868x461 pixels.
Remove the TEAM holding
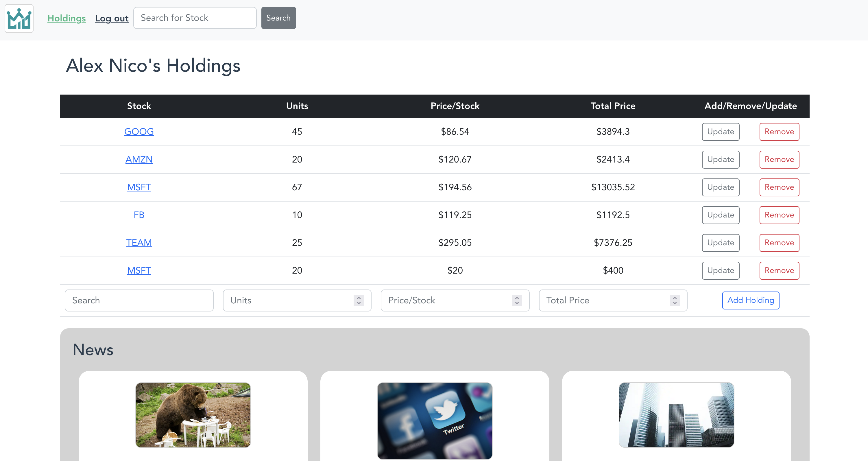coord(779,243)
